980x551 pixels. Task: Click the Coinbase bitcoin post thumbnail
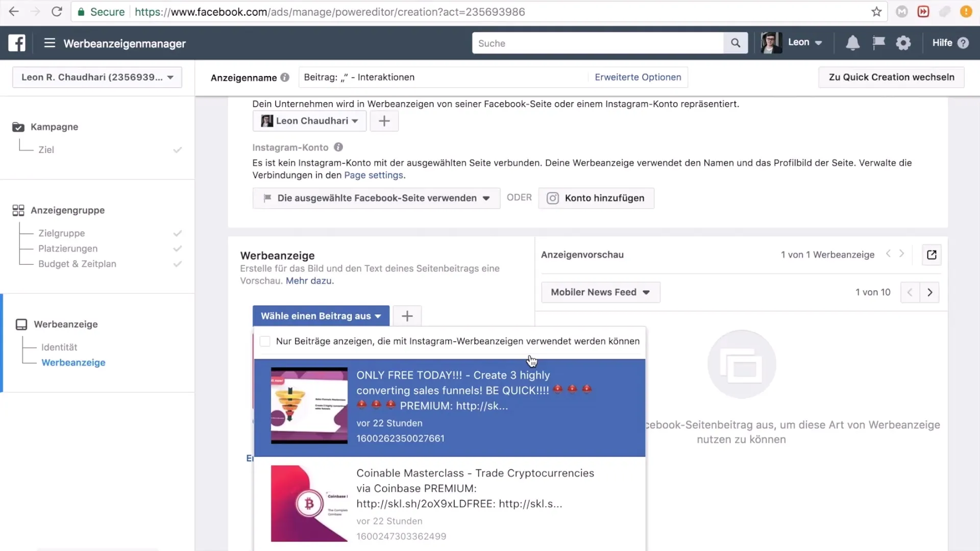pyautogui.click(x=309, y=504)
